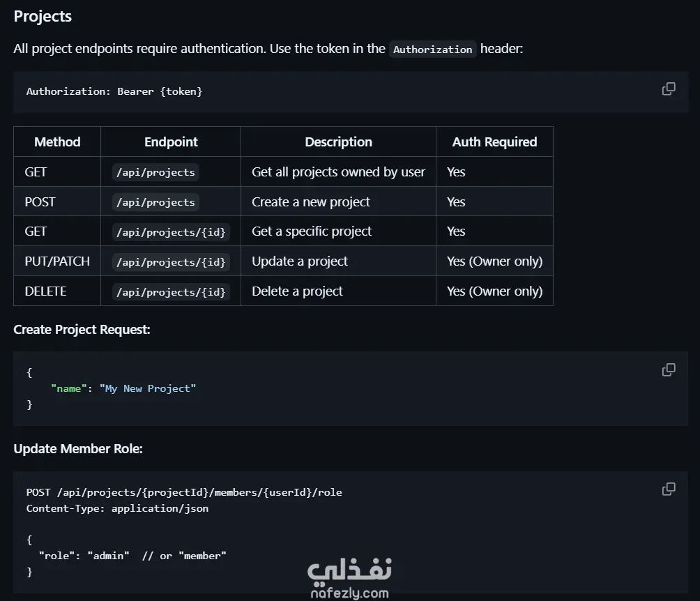
Task: Click the Projects section heading
Action: pos(43,16)
